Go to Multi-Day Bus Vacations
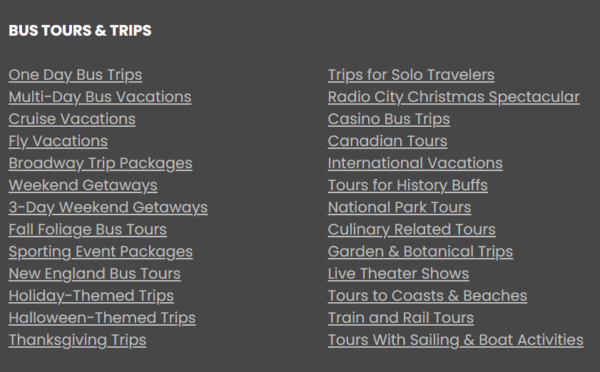This screenshot has width=600, height=372. (x=100, y=97)
